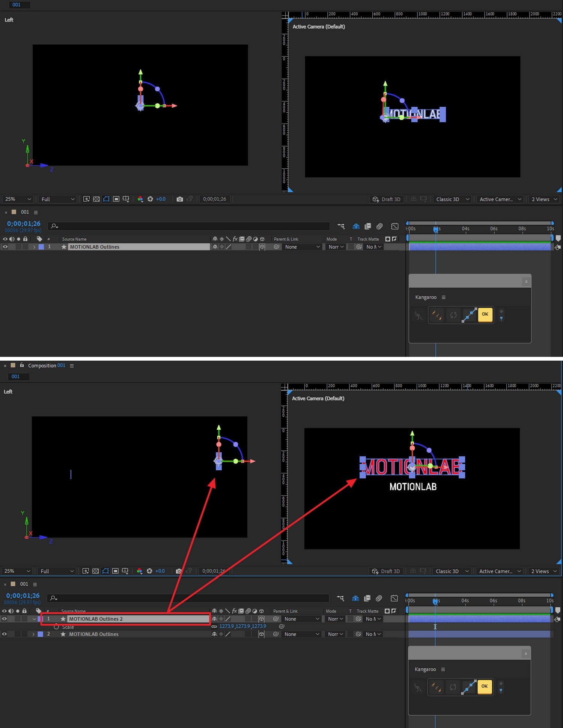563x728 pixels.
Task: Click the blue label swatch of layer 2 MOTIONLAB Outlines
Action: (41, 634)
